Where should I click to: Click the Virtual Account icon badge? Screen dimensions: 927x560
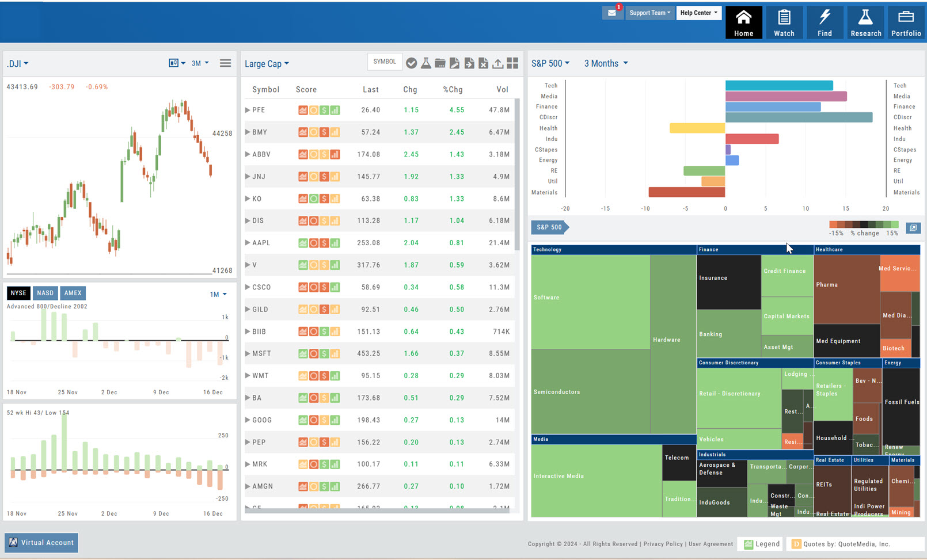pos(13,542)
